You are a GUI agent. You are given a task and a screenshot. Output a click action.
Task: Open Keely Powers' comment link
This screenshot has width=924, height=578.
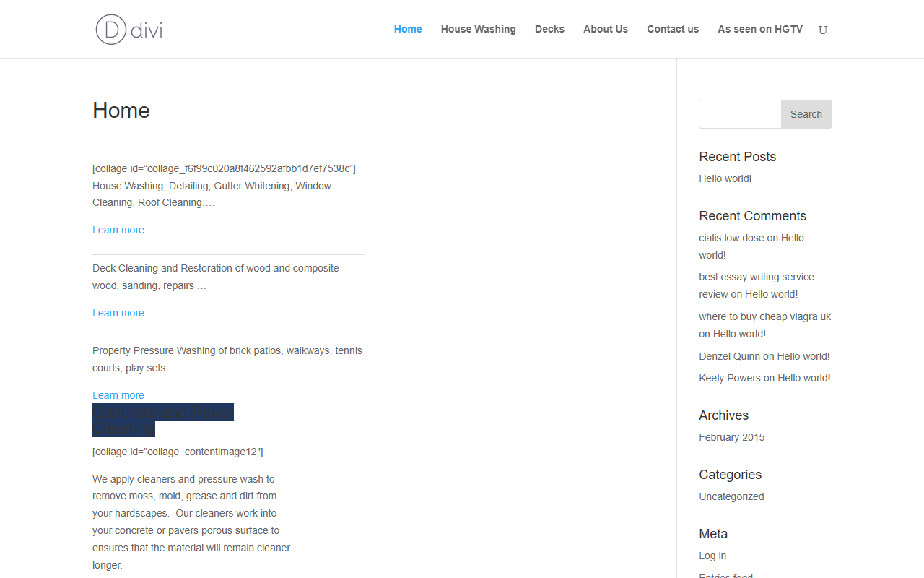coord(730,378)
